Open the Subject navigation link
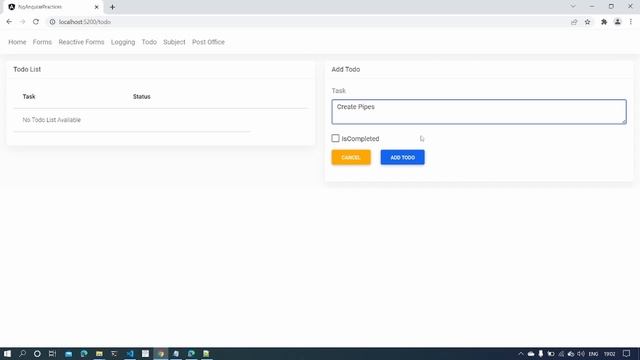Viewport: 640px width, 360px height. (x=174, y=42)
